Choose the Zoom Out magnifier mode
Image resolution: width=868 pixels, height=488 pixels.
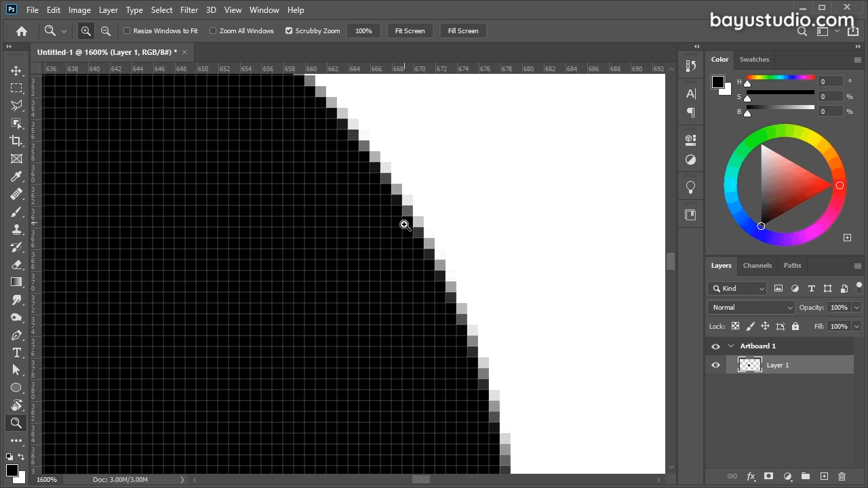pyautogui.click(x=105, y=30)
